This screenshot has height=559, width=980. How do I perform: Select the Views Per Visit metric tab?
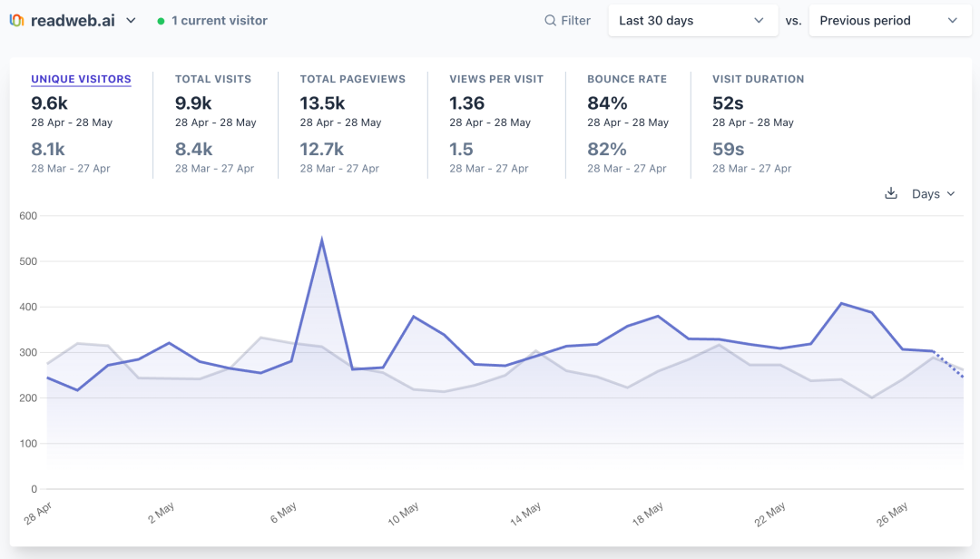[x=496, y=79]
